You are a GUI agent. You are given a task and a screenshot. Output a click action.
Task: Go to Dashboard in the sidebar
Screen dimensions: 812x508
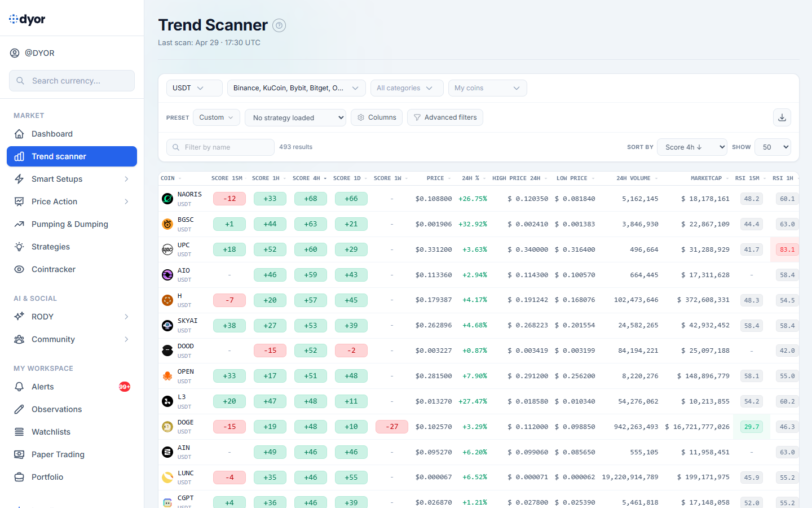pos(52,134)
